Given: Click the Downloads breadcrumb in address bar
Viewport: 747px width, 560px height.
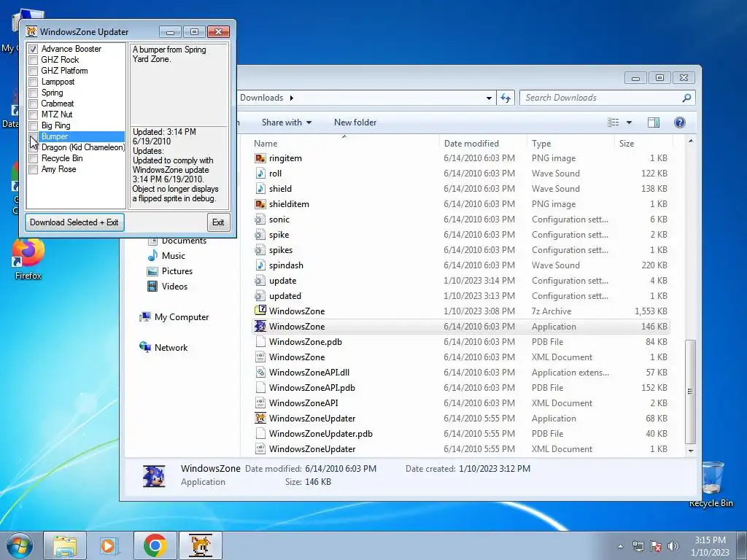Looking at the screenshot, I should pyautogui.click(x=262, y=98).
